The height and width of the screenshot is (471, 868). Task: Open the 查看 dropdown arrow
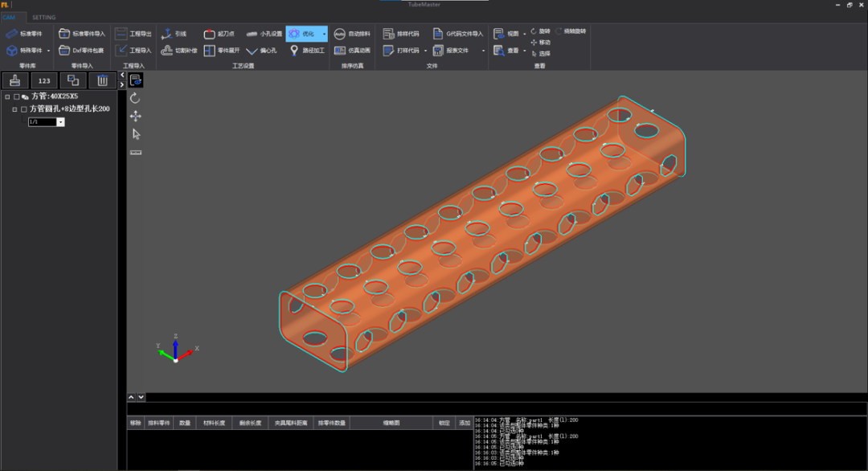[x=524, y=51]
